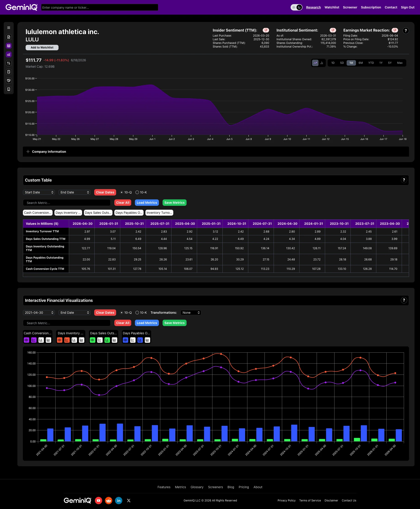Open GeminIQ YouTube channel icon
This screenshot has width=420, height=509.
click(x=99, y=500)
